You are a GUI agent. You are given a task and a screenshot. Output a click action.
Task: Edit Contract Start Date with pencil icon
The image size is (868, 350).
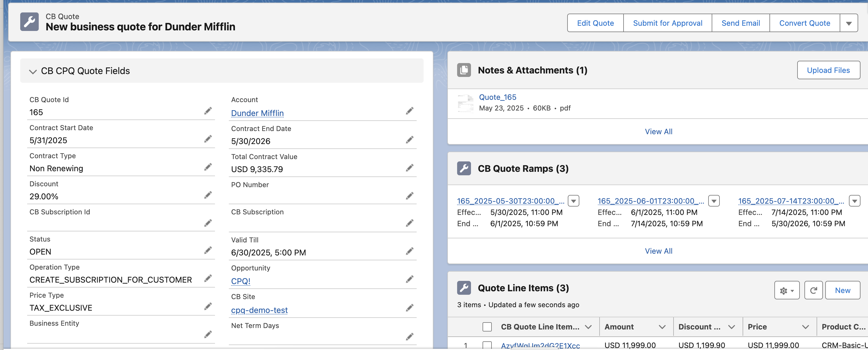(x=208, y=139)
